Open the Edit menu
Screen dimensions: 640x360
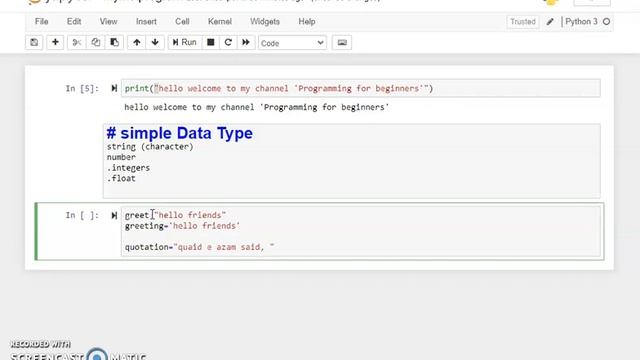74,22
